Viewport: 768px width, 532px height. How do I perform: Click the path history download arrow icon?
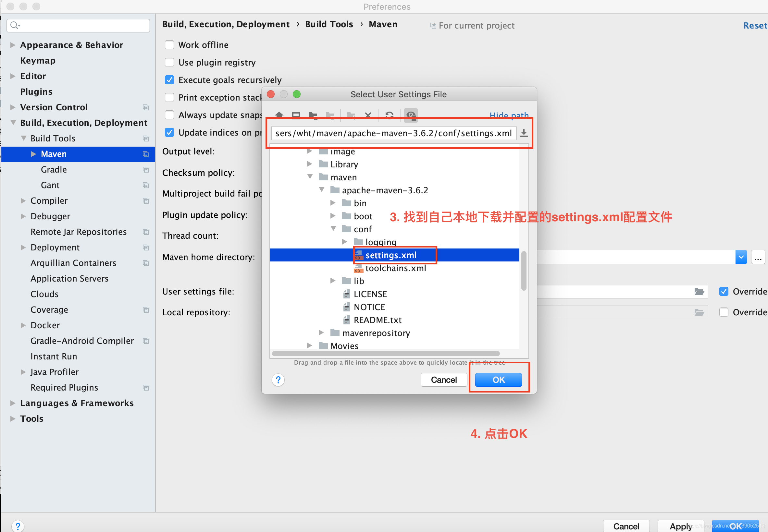[524, 133]
